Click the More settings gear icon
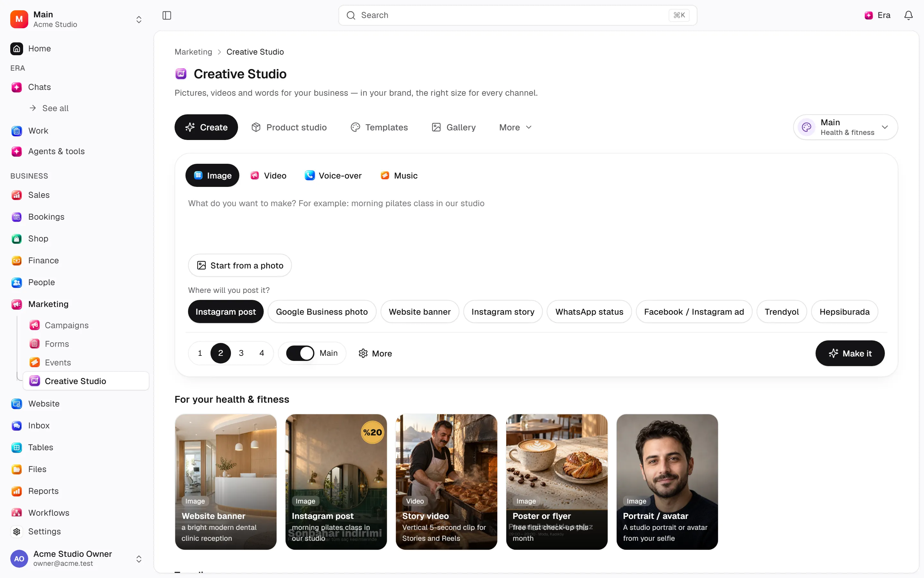The image size is (924, 578). pos(363,353)
